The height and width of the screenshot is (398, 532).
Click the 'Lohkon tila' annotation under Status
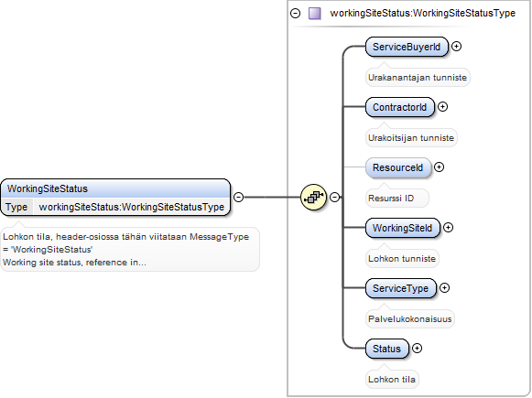(392, 379)
